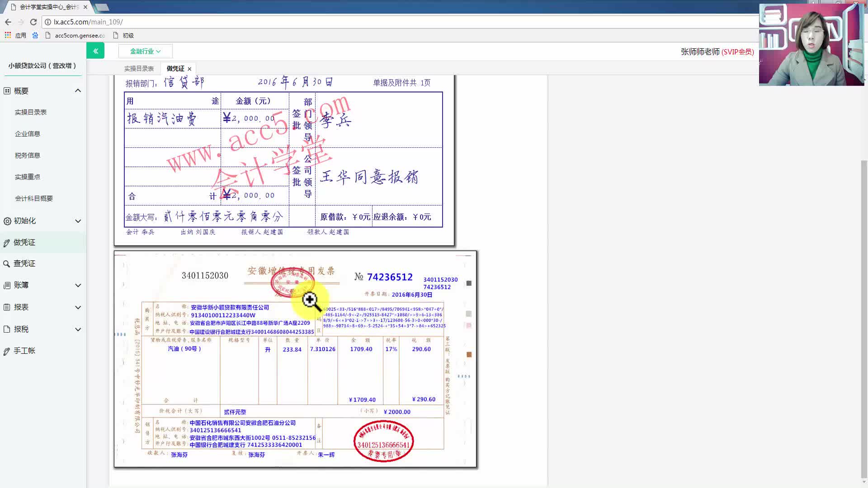Collapse the 概要 section chevron
This screenshot has height=488, width=868.
tap(78, 90)
